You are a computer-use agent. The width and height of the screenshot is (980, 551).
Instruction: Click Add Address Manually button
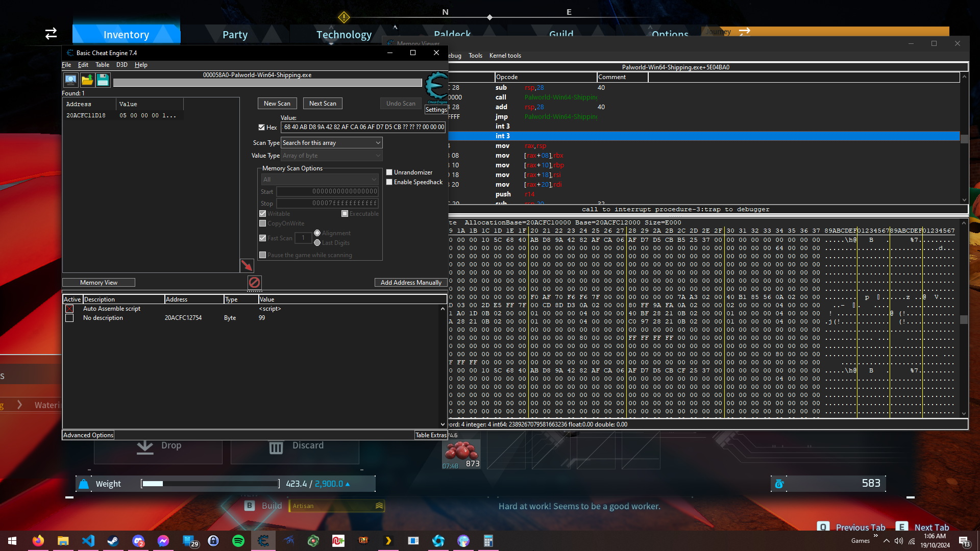point(411,283)
